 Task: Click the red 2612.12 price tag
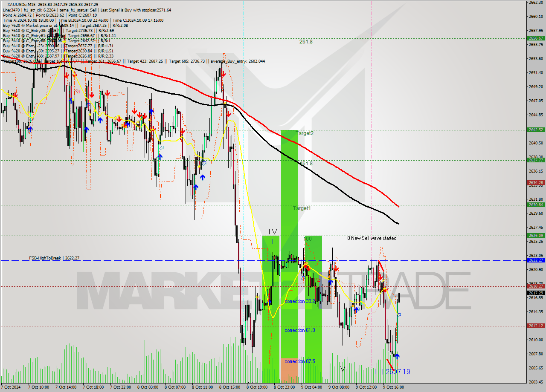click(x=536, y=326)
